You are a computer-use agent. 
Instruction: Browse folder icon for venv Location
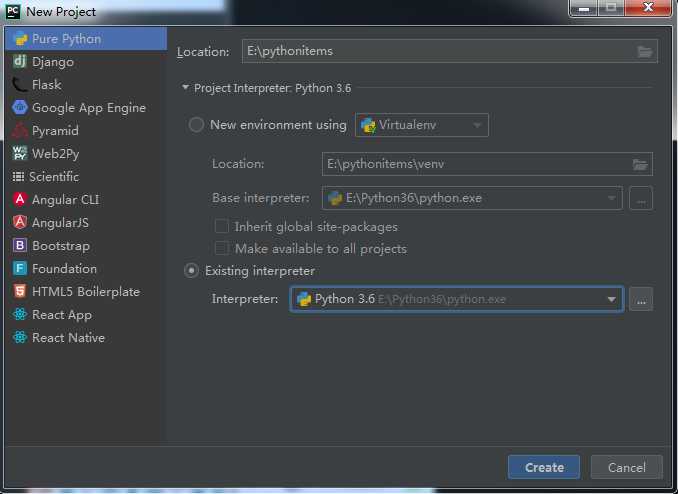(x=640, y=164)
